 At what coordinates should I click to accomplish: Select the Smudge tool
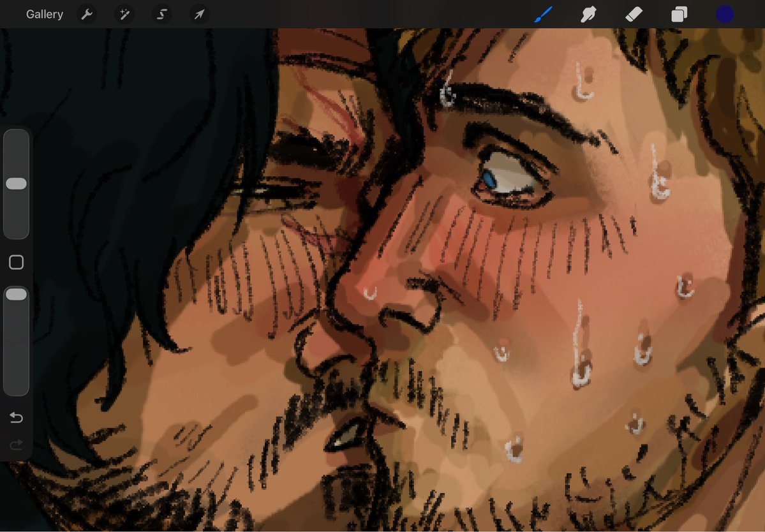(x=588, y=14)
